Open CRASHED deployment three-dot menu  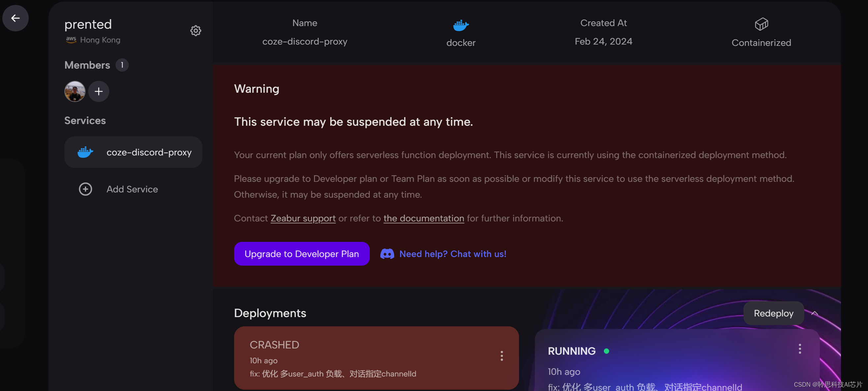tap(502, 356)
